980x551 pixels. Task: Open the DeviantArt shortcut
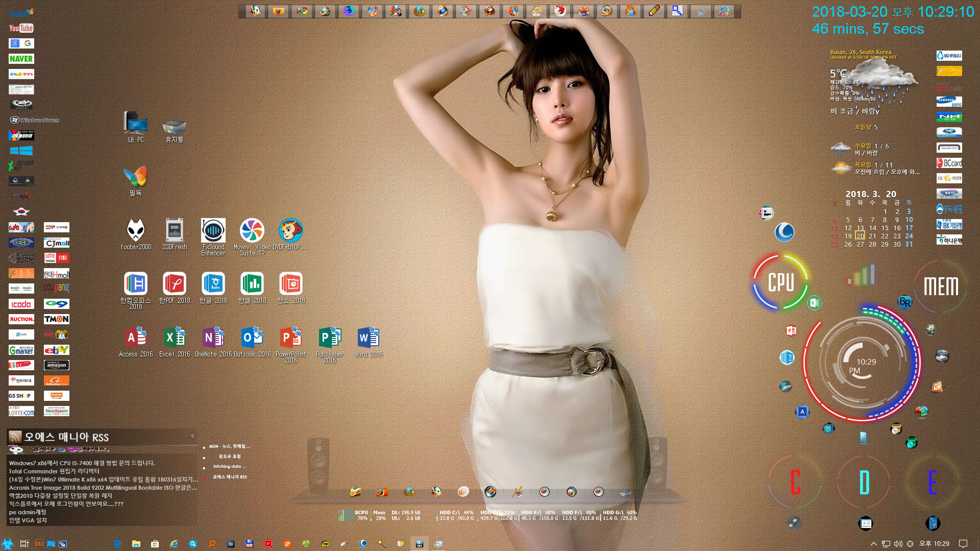click(21, 165)
